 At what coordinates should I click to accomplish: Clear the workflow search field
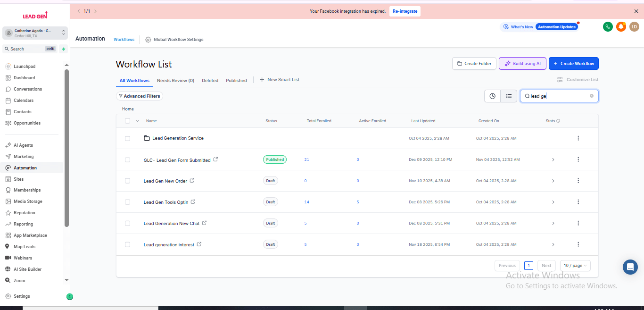[x=592, y=96]
